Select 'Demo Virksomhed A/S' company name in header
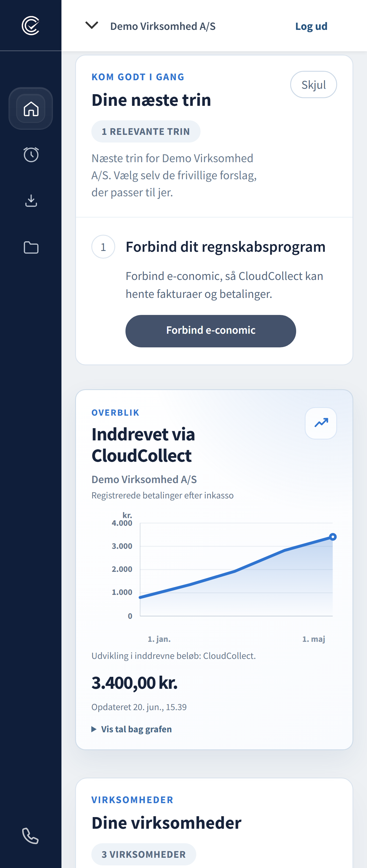 [163, 26]
